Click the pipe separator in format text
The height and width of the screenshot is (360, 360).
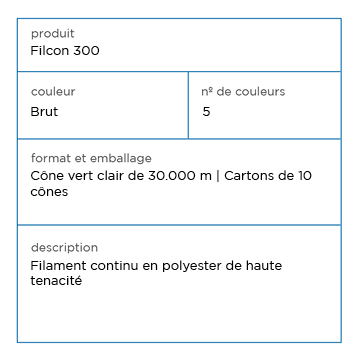[218, 176]
